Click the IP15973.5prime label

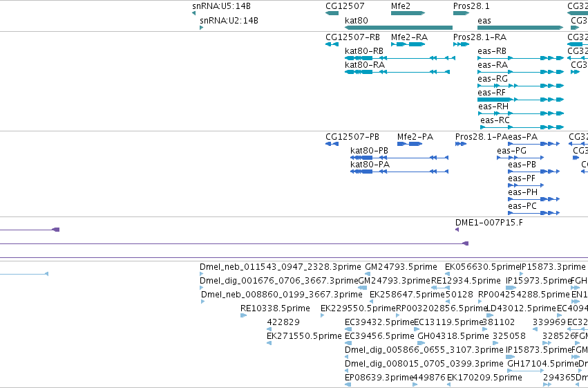click(538, 281)
